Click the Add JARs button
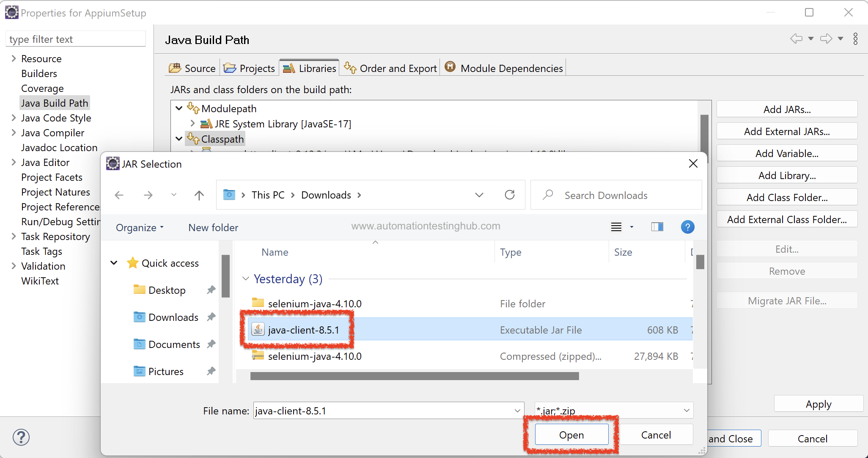 (787, 109)
